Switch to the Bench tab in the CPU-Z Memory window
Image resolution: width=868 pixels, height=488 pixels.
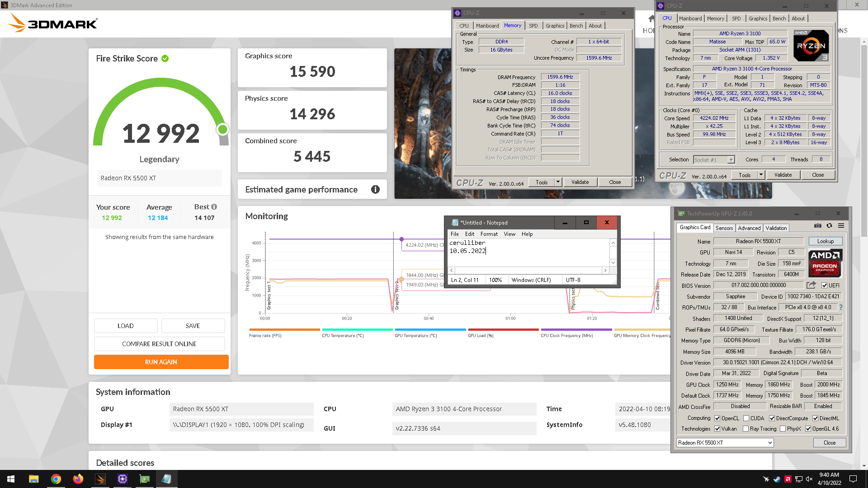pyautogui.click(x=576, y=26)
